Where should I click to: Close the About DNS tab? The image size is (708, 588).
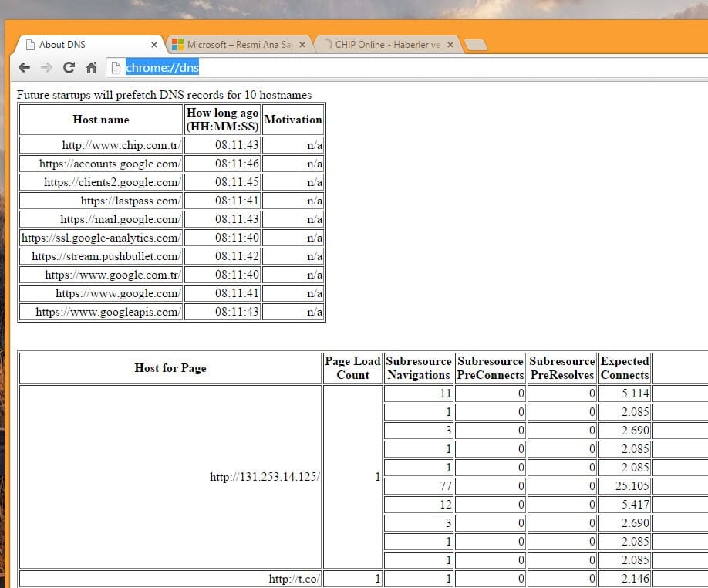[x=154, y=45]
